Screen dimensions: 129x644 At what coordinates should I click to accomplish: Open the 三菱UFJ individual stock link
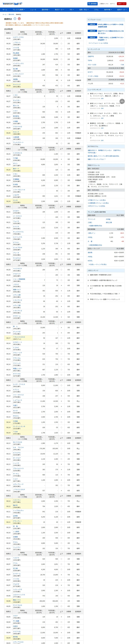[x=91, y=233]
